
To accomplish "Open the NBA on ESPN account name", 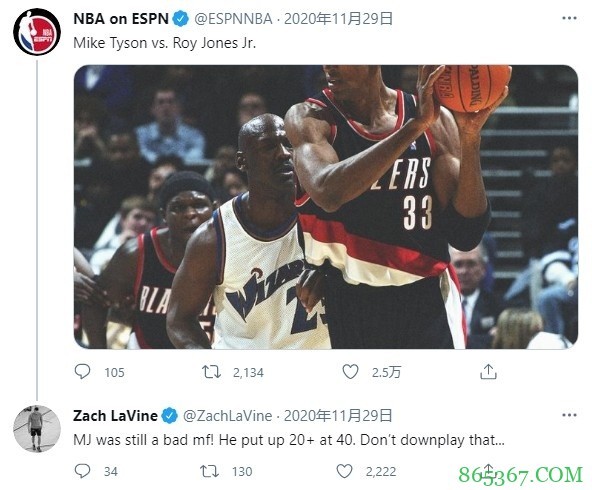I will coord(121,19).
